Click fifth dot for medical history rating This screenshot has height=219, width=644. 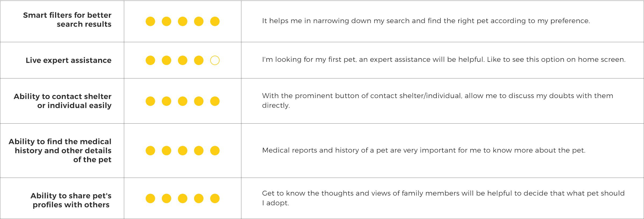coord(215,150)
